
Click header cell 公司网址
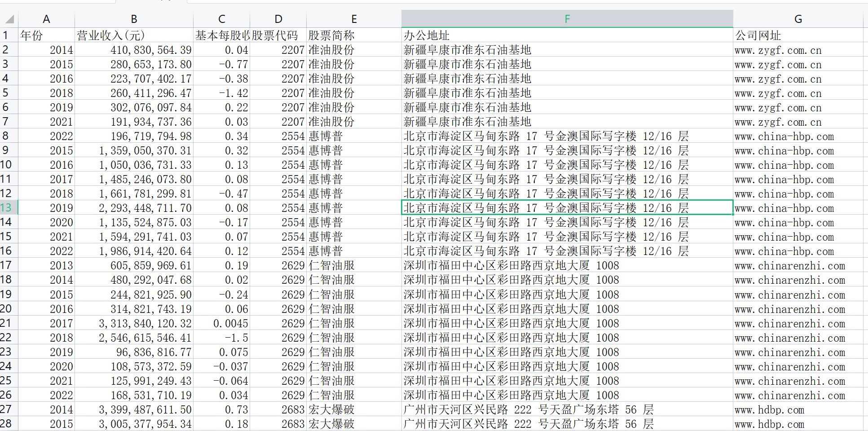coord(798,35)
